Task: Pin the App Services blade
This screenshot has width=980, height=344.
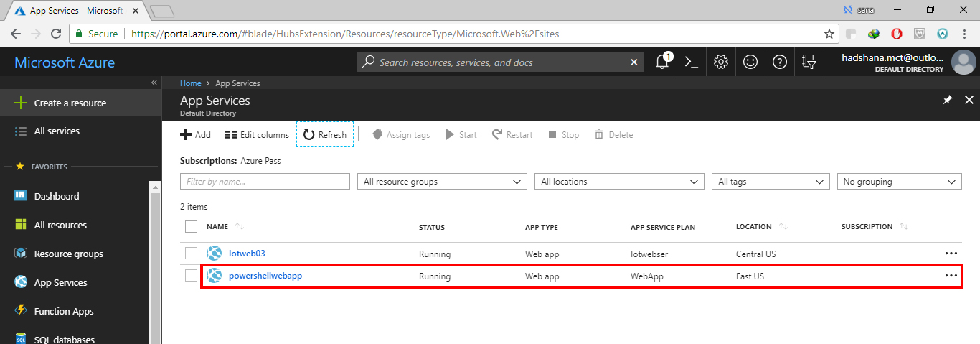Action: pos(948,101)
